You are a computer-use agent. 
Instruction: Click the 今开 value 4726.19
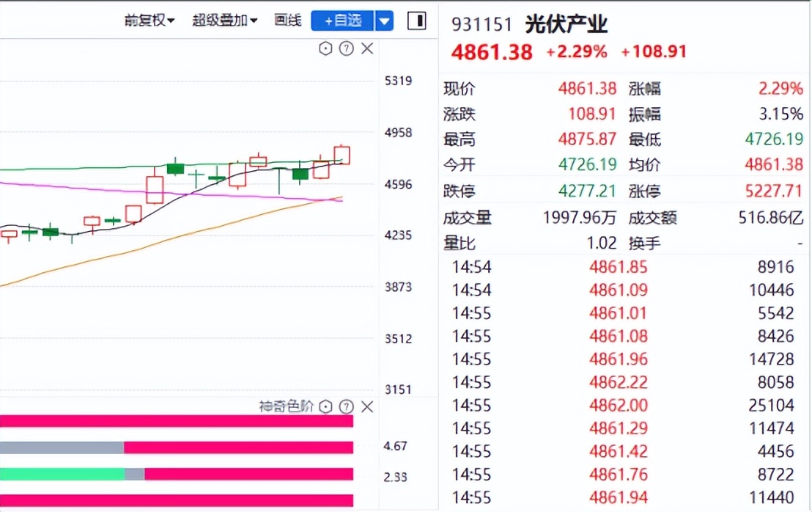[587, 165]
